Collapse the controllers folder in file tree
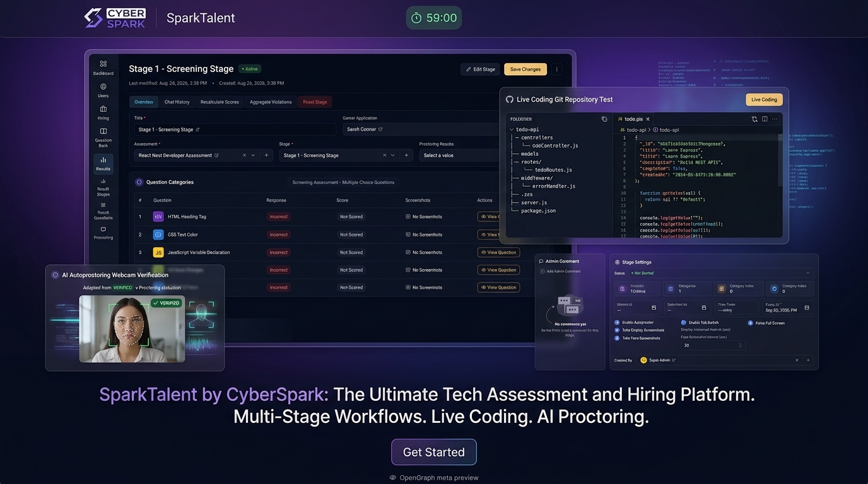868x484 pixels. click(537, 137)
